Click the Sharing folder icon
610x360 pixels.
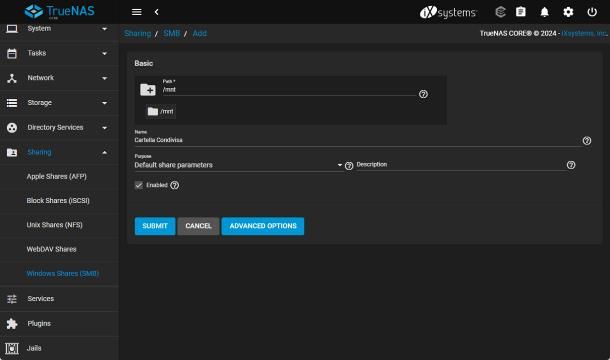coord(12,153)
